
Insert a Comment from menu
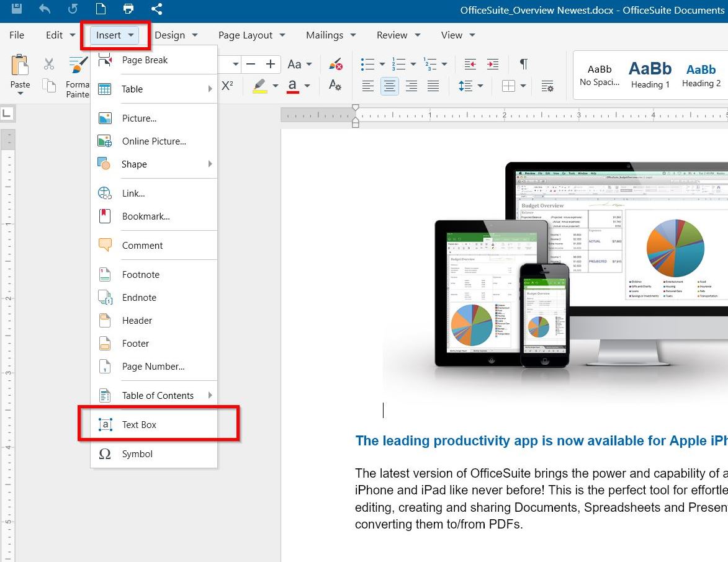[154, 246]
